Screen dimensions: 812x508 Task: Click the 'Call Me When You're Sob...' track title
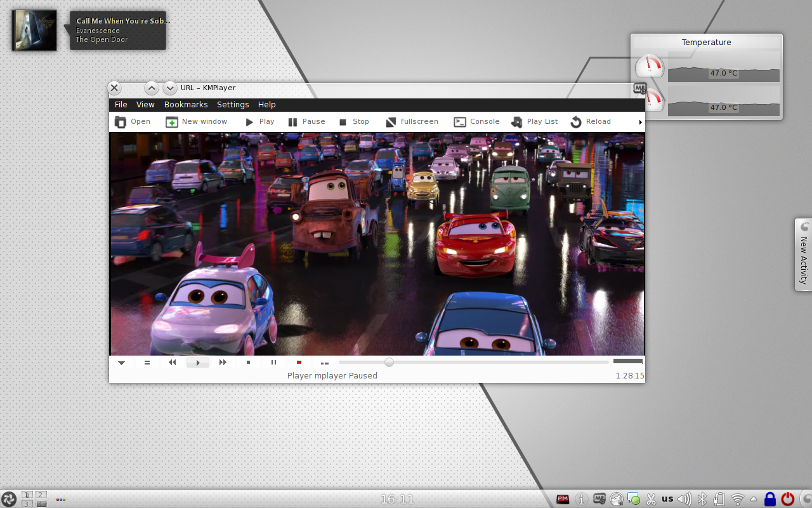(x=123, y=21)
